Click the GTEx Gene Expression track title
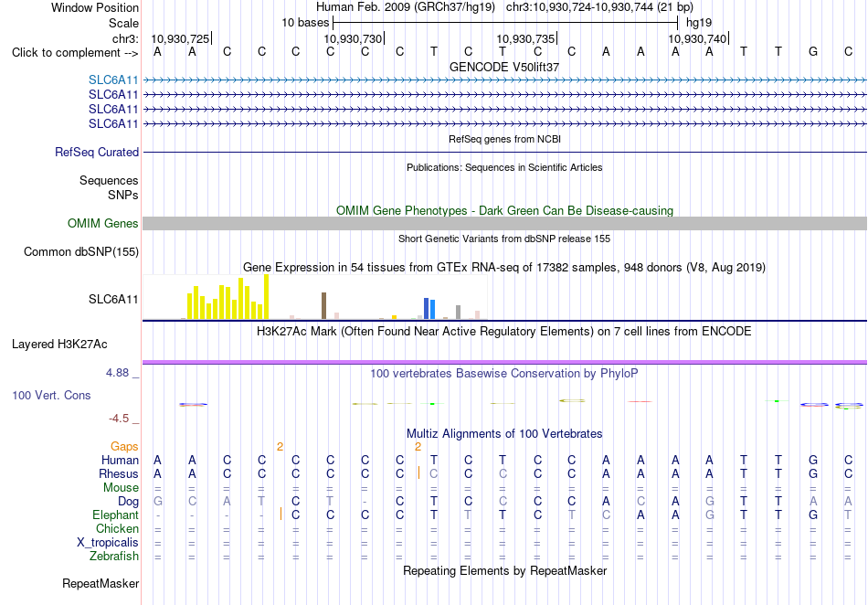This screenshot has height=605, width=868. click(504, 268)
